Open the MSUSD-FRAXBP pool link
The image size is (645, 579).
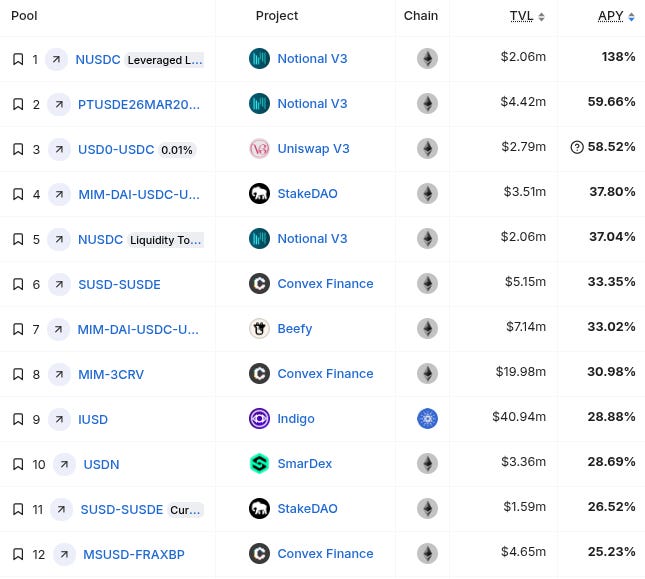click(x=134, y=555)
